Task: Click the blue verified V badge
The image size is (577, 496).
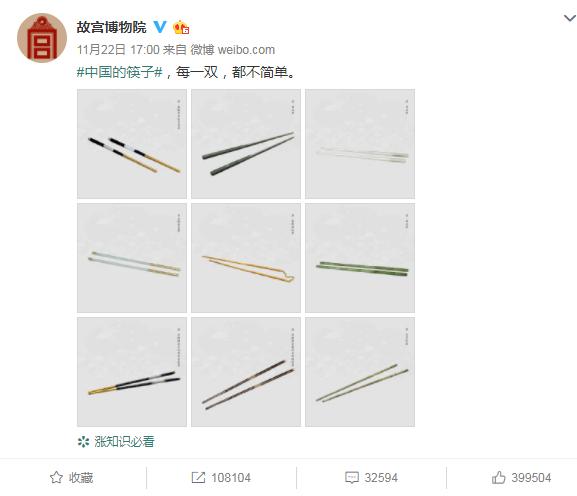Action: (160, 27)
